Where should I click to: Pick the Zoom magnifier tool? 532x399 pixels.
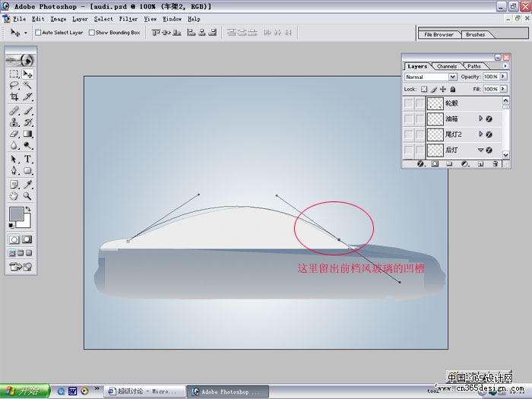tap(27, 196)
